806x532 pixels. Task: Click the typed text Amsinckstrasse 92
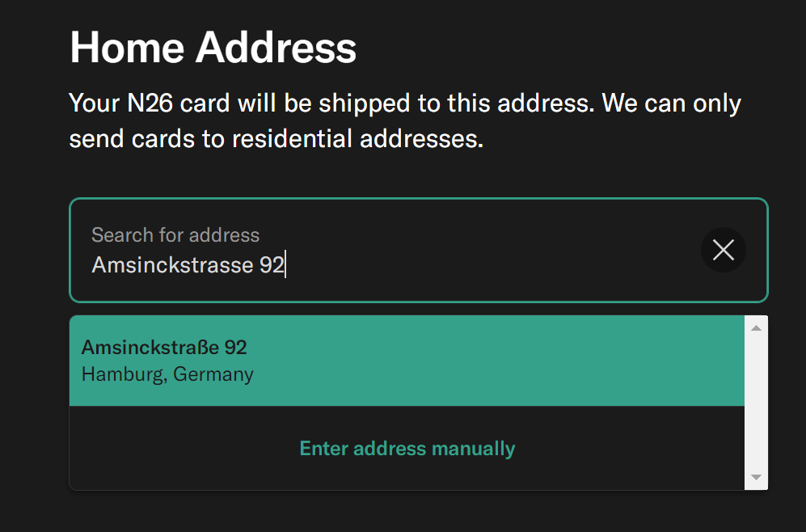coord(188,265)
